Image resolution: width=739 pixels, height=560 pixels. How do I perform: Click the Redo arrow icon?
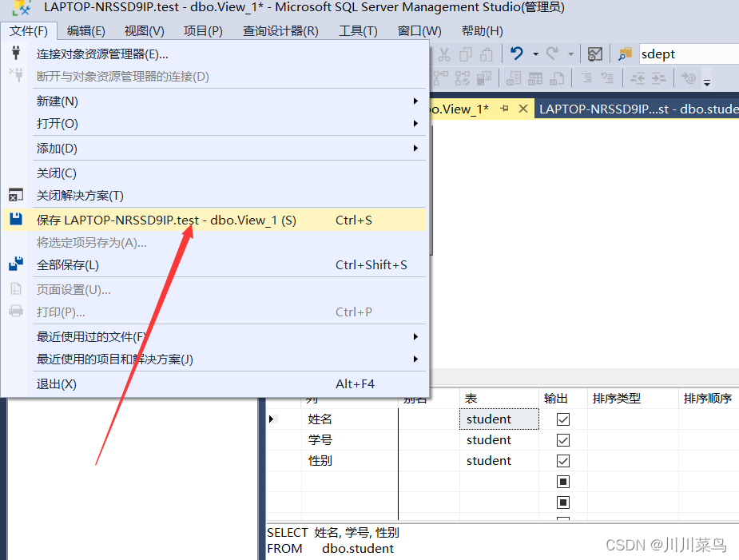tap(552, 54)
